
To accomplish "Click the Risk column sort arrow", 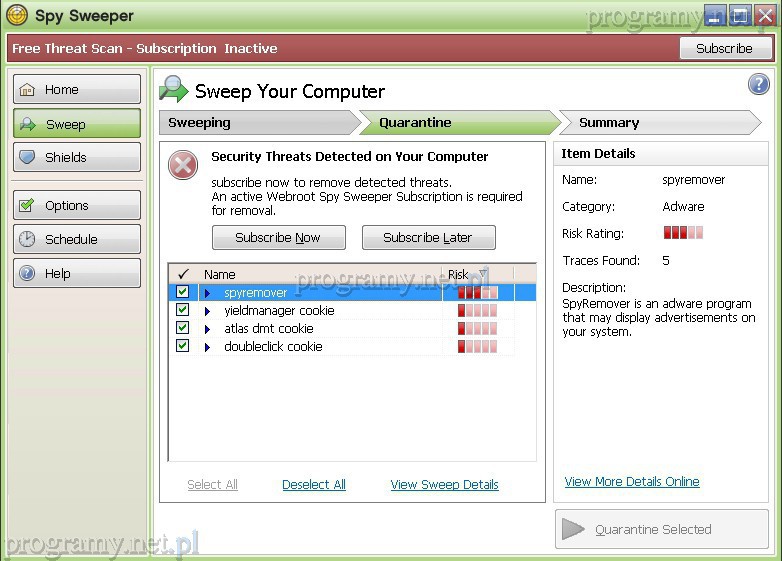I will [483, 274].
